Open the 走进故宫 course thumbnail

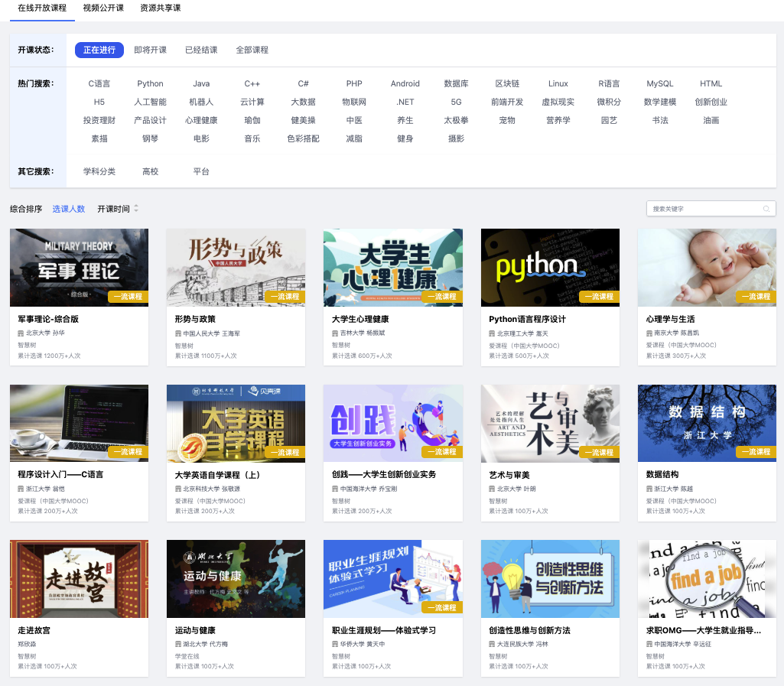[79, 579]
